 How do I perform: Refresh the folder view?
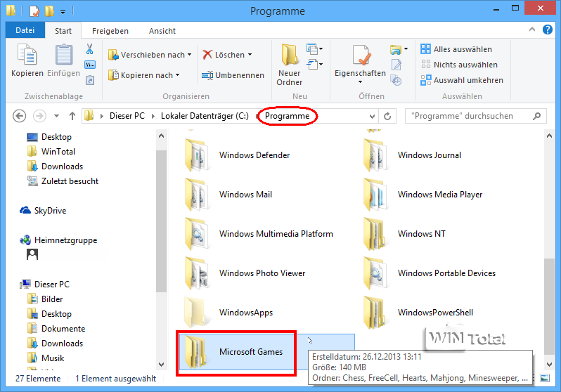pyautogui.click(x=387, y=116)
